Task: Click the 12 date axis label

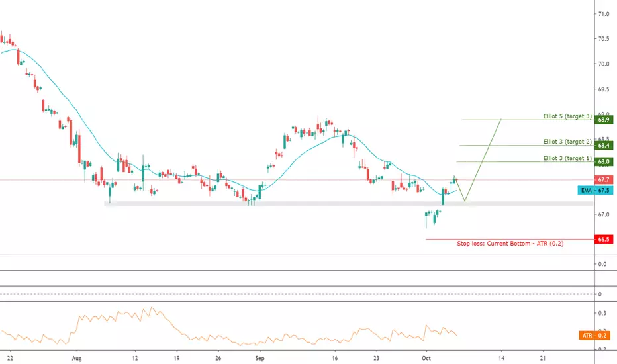Action: tap(135, 358)
